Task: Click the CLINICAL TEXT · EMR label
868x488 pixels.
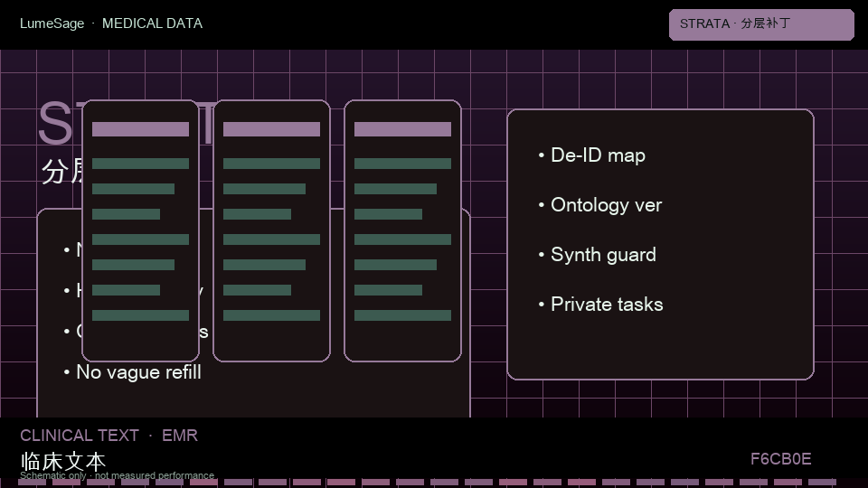Action: tap(109, 436)
